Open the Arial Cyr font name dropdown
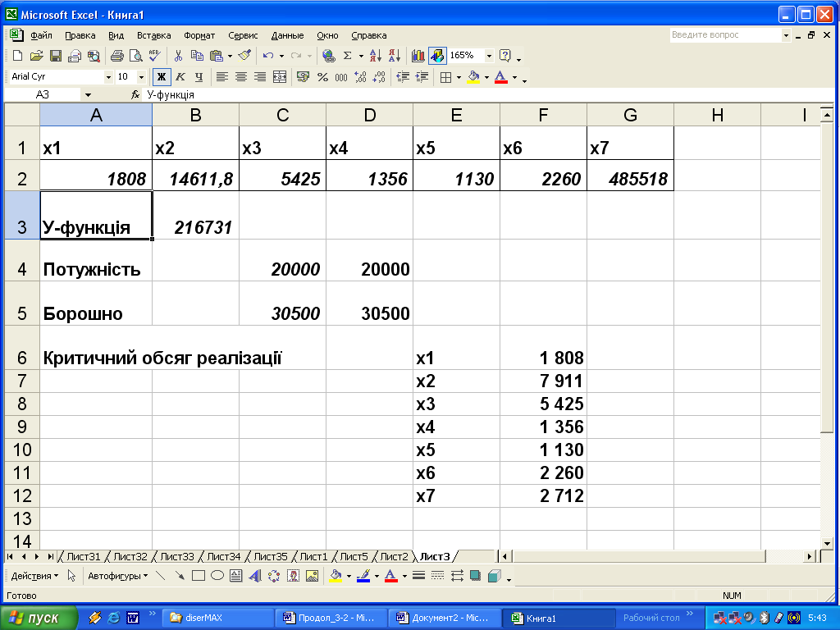Viewport: 840px width, 630px height. [108, 77]
